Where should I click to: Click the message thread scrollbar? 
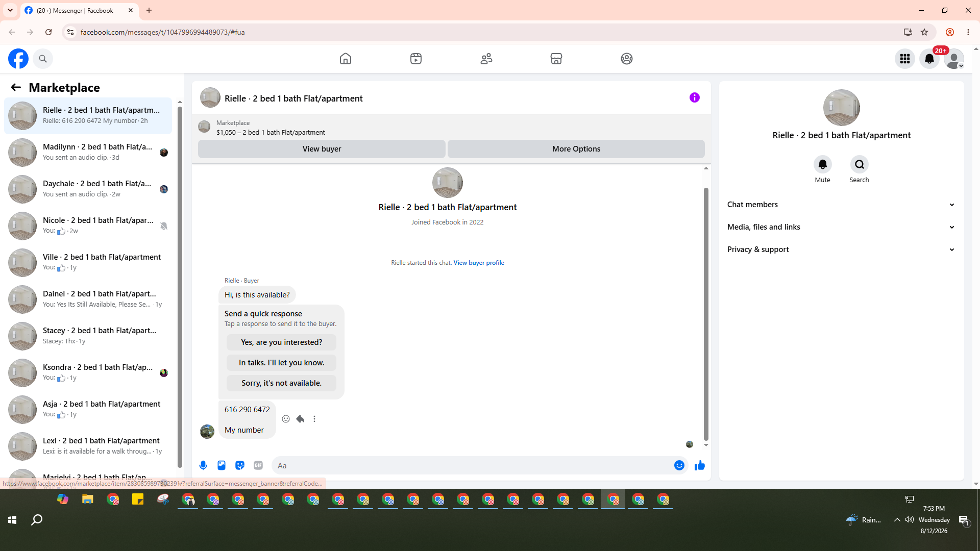(706, 314)
